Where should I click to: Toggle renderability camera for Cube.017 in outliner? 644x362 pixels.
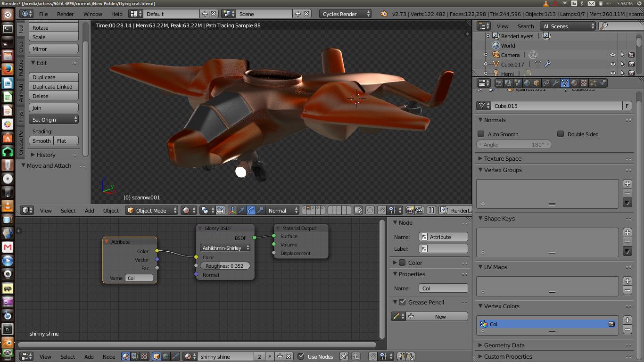pyautogui.click(x=631, y=64)
